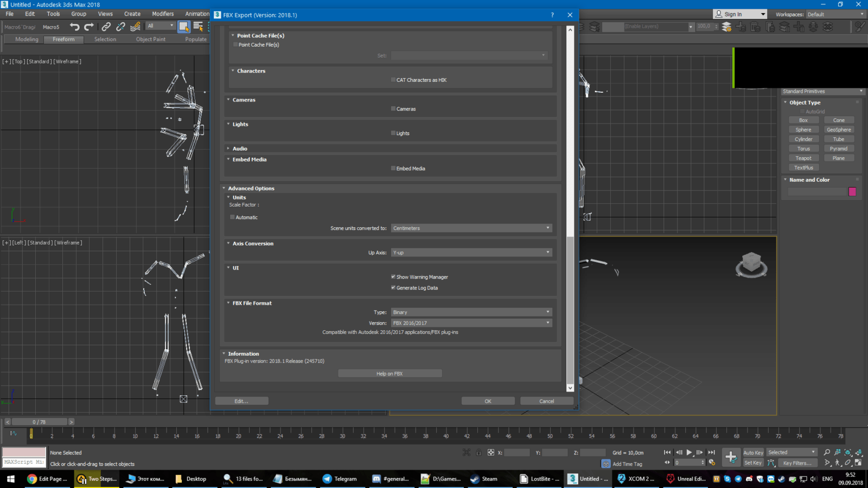This screenshot has height=488, width=868.
Task: Click the Add Time Tag icon
Action: coord(606,464)
